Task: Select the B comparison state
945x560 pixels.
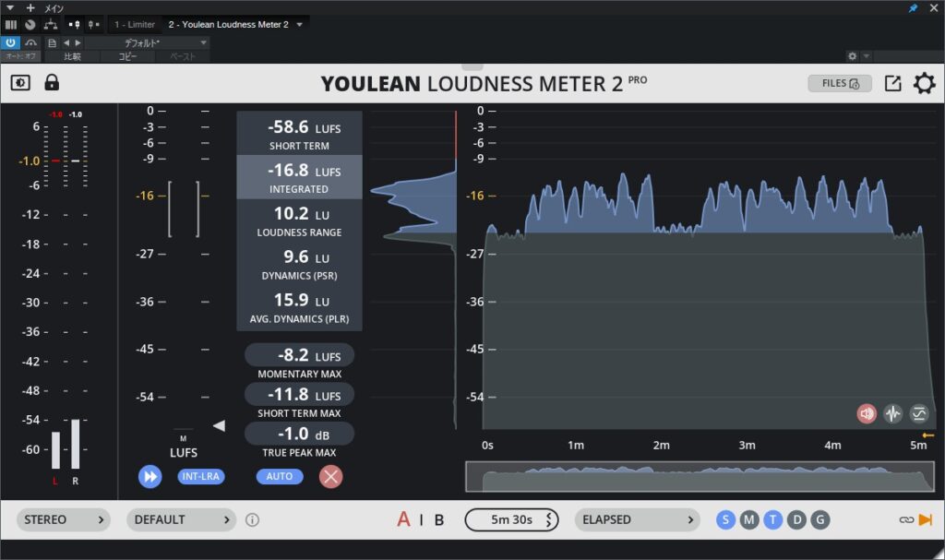Action: pyautogui.click(x=439, y=519)
